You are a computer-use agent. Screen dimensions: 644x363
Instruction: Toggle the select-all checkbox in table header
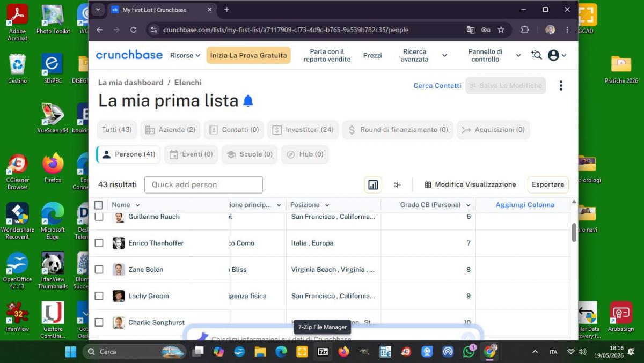point(98,205)
